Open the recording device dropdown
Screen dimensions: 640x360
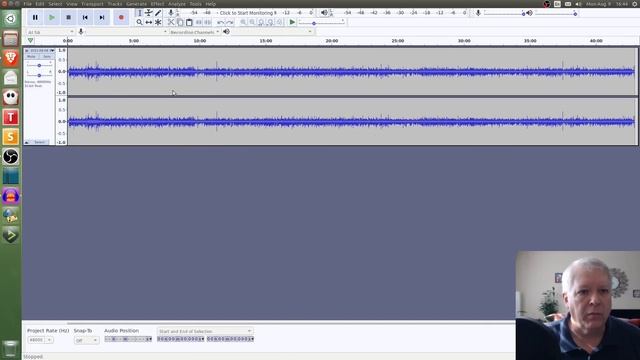coord(127,32)
